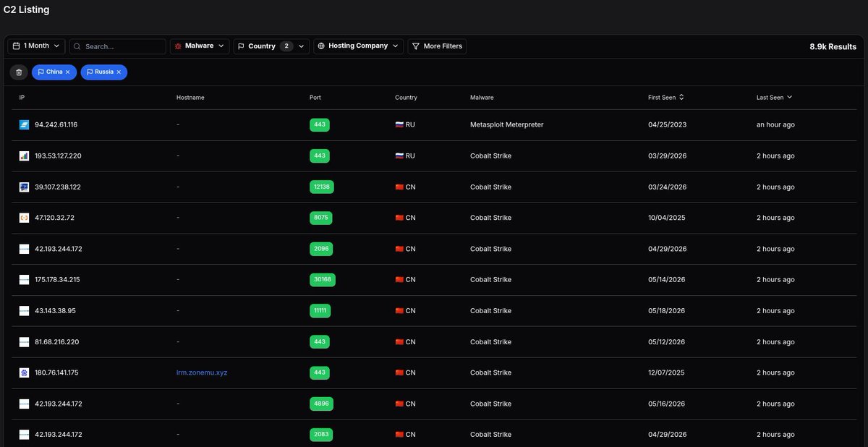Open the Malware filter dropdown
Screen dimensions: 868x447
coord(200,46)
